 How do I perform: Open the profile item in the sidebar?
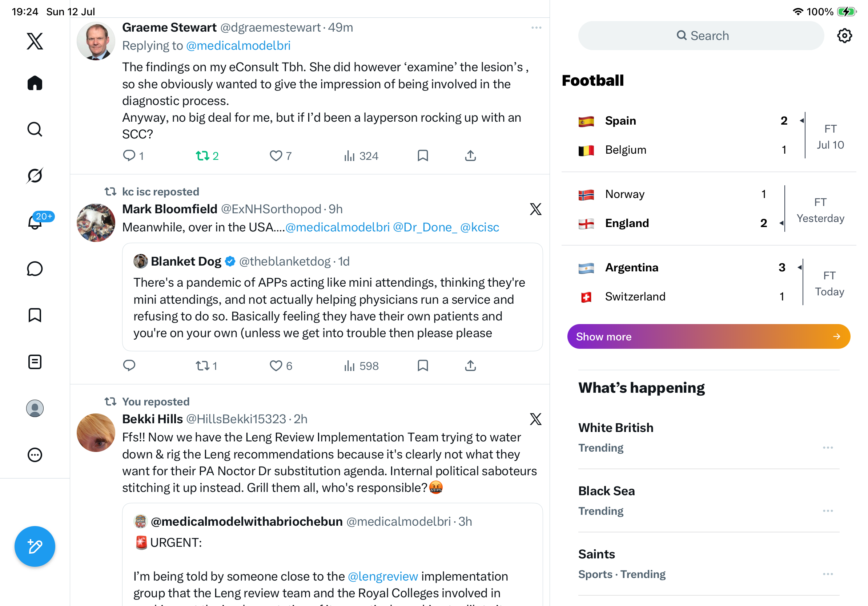click(x=35, y=408)
